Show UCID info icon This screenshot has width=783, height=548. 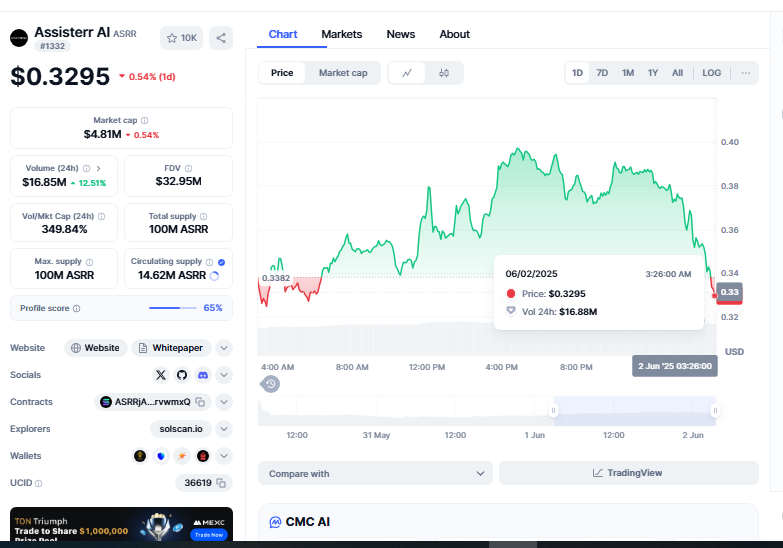[39, 483]
